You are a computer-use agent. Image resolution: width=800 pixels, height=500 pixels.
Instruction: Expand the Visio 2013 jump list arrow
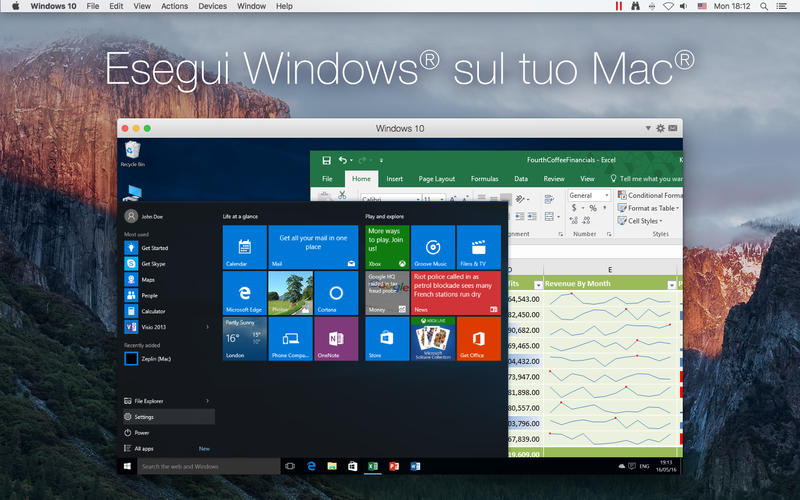(207, 327)
